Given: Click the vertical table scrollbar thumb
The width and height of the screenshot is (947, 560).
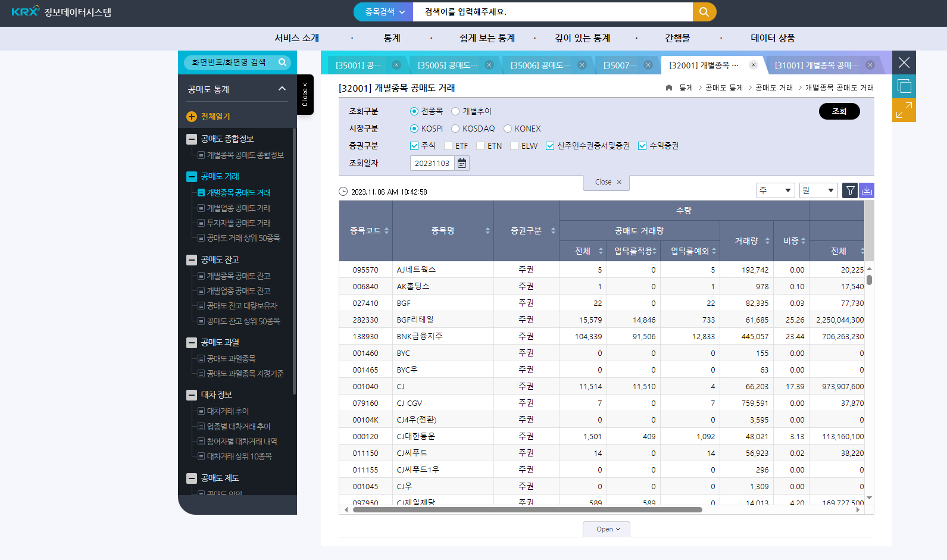Looking at the screenshot, I should point(870,280).
